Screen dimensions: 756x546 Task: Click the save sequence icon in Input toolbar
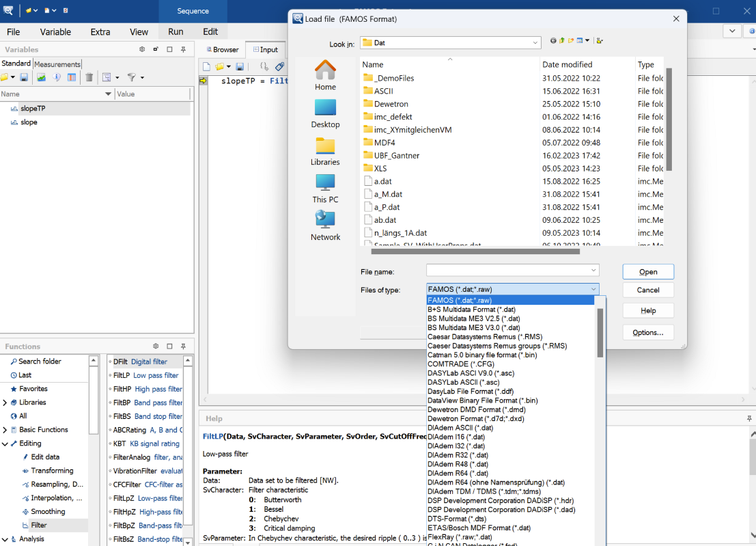(x=240, y=66)
